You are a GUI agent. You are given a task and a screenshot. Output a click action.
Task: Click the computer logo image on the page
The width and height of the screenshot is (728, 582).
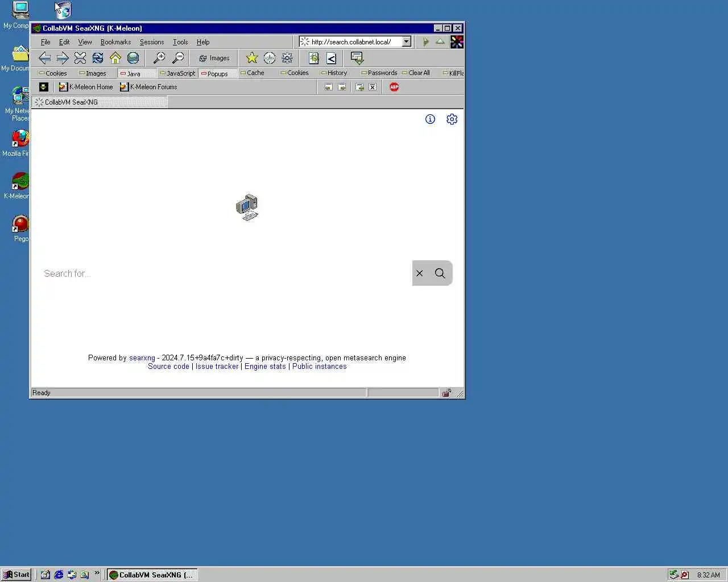(x=247, y=207)
